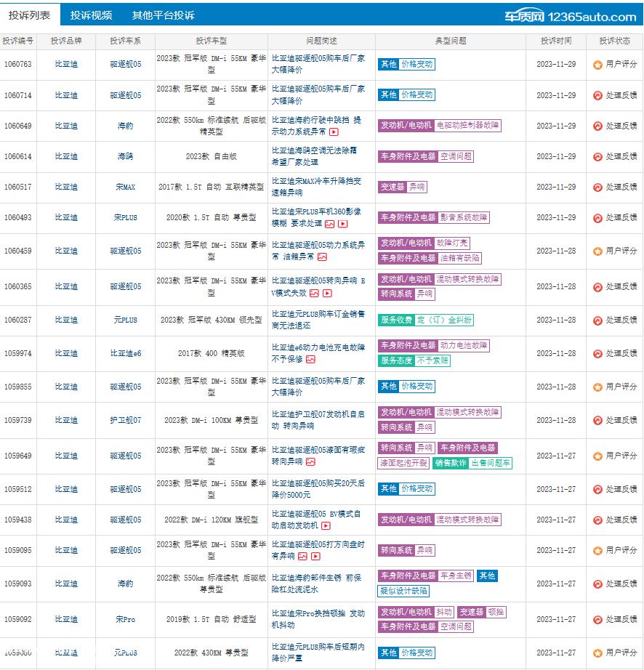Click 处理反馈 status icon for complaint 1060517
644x670 pixels.
(597, 187)
